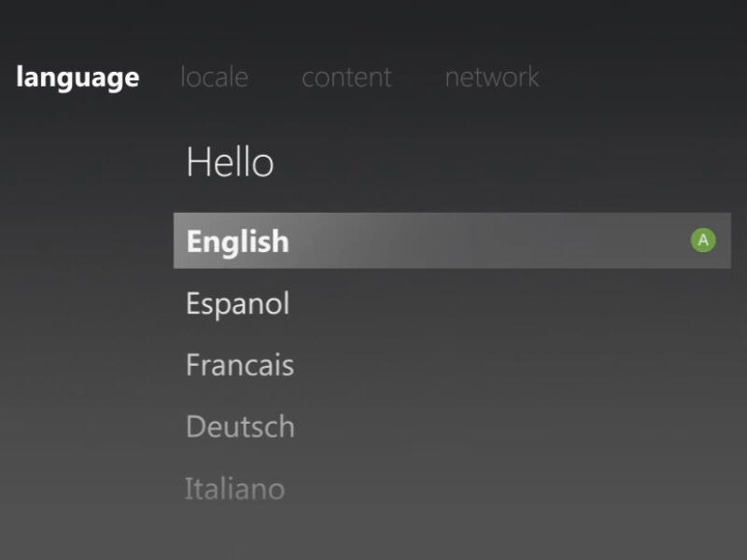Screen dimensions: 747x560
Task: Tap the bold language header label
Action: (x=78, y=77)
